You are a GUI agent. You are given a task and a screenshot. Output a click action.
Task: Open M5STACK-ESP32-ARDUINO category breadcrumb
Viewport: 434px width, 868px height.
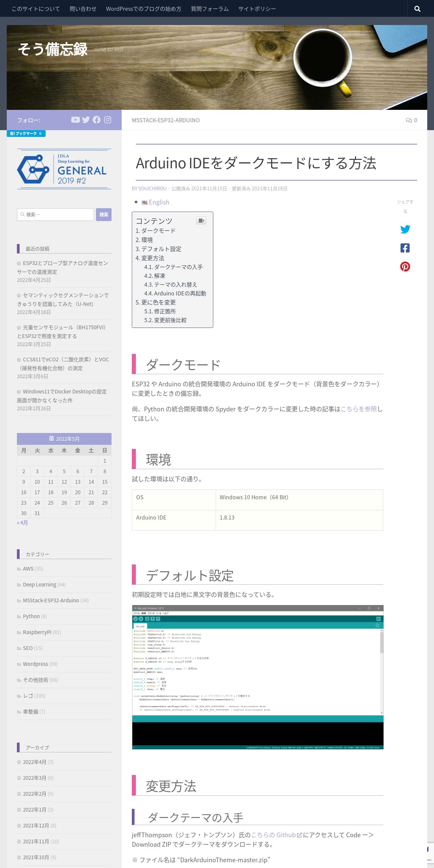pyautogui.click(x=166, y=120)
